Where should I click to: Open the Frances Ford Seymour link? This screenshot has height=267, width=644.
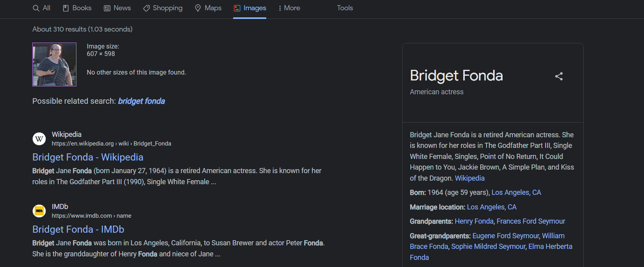point(531,221)
